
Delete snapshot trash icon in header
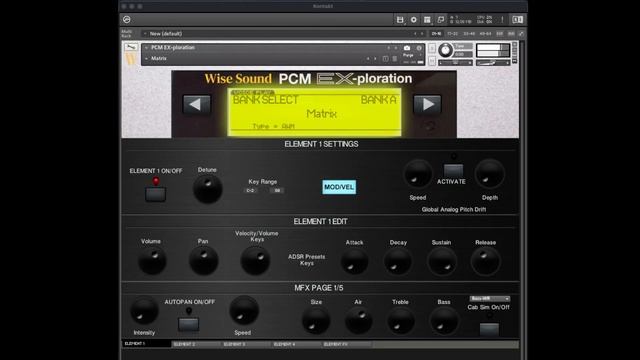[395, 59]
